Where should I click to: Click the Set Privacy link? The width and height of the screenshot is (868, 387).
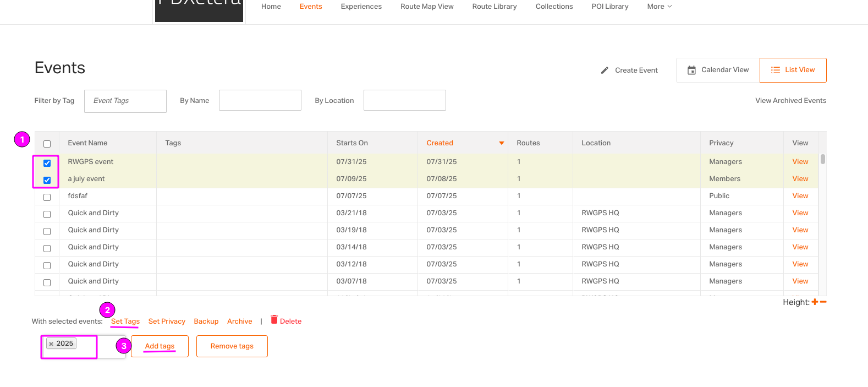click(167, 321)
